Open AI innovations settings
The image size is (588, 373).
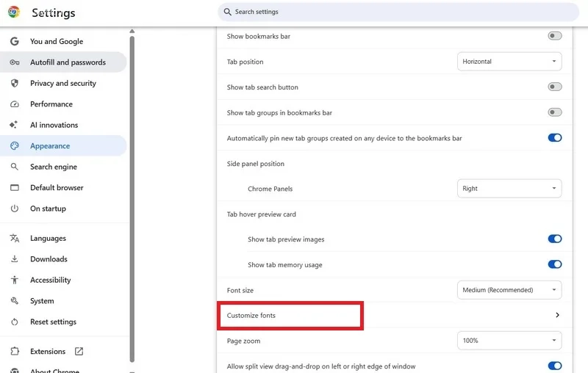click(x=64, y=125)
